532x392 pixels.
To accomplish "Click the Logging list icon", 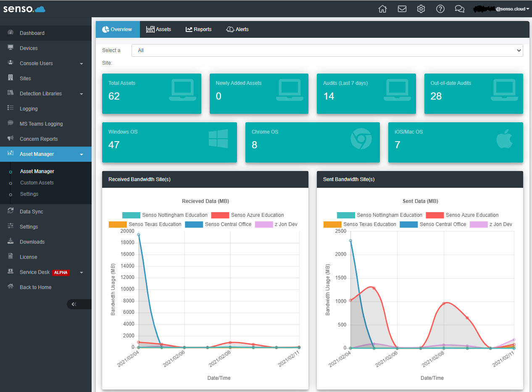I will click(11, 108).
